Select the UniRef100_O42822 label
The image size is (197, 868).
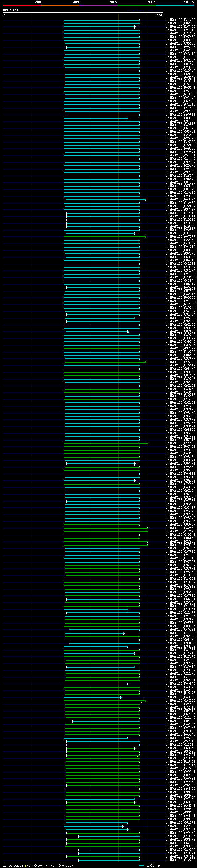(x=180, y=108)
